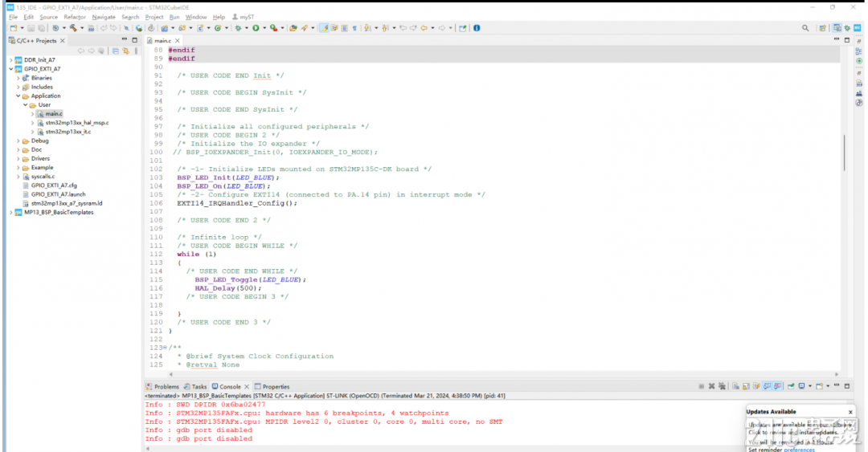This screenshot has width=868, height=452.
Task: Maximize the Console panel
Action: 847,386
